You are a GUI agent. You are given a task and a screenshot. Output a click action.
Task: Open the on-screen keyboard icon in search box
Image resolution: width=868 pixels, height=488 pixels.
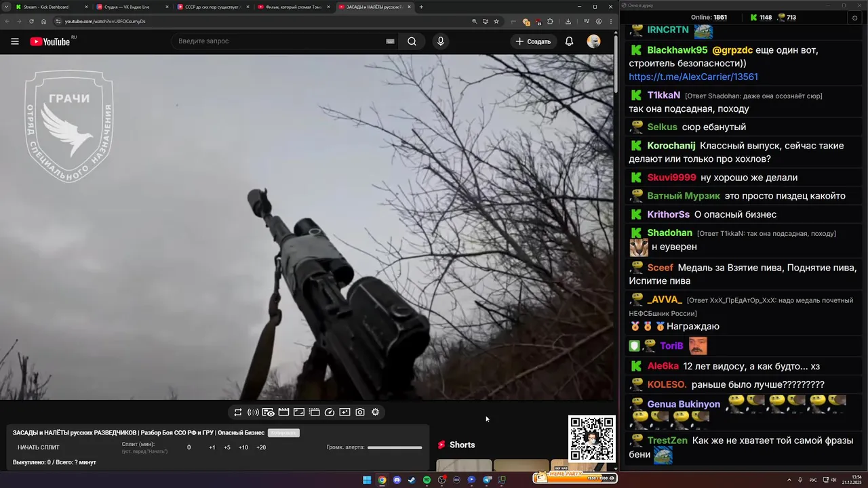pos(390,41)
